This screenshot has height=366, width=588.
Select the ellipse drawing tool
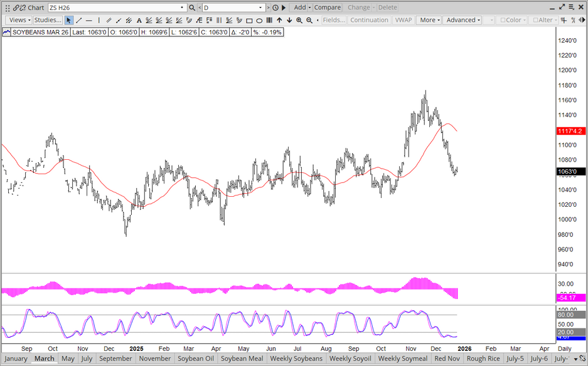pyautogui.click(x=259, y=20)
